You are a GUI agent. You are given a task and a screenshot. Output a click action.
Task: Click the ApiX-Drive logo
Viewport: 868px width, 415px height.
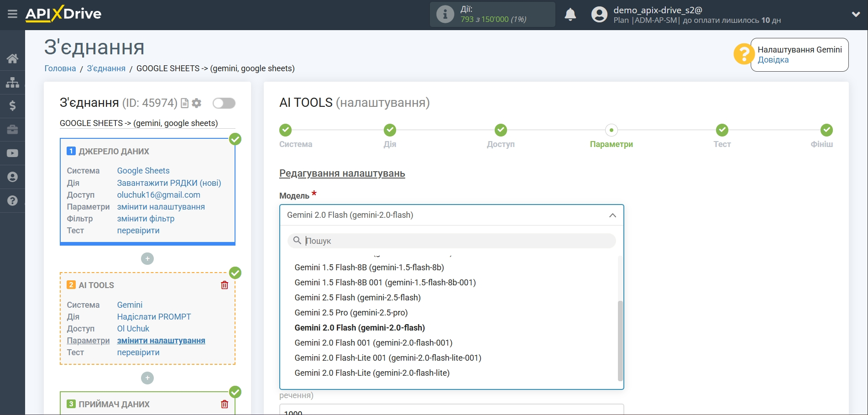[x=63, y=14]
